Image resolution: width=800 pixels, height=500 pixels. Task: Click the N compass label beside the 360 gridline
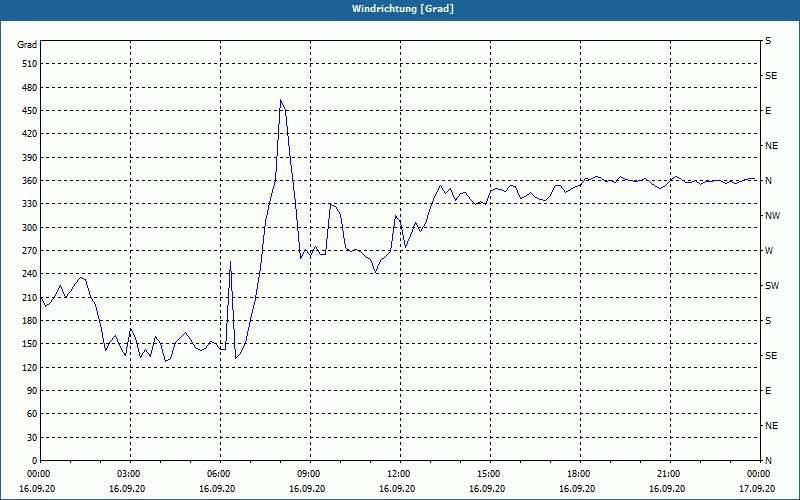(x=768, y=181)
